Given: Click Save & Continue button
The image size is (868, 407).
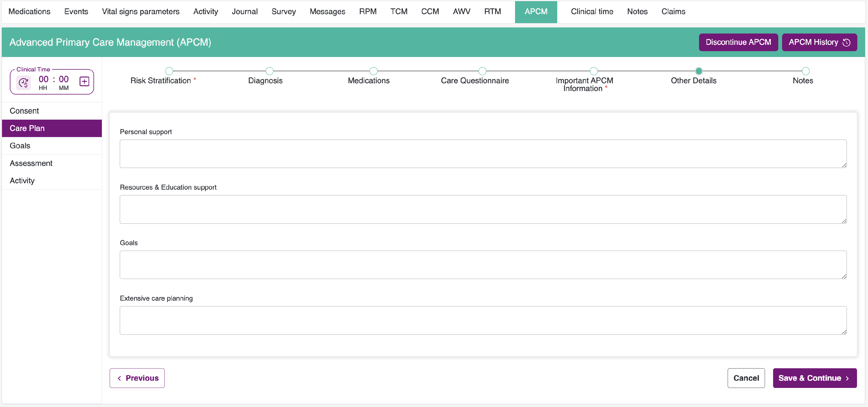Looking at the screenshot, I should tap(814, 378).
